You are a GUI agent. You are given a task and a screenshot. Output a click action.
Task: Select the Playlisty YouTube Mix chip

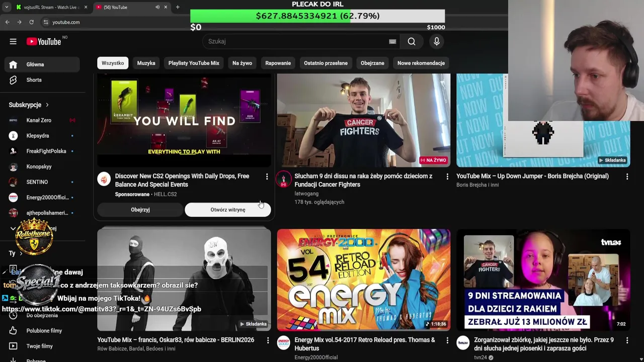pos(194,63)
